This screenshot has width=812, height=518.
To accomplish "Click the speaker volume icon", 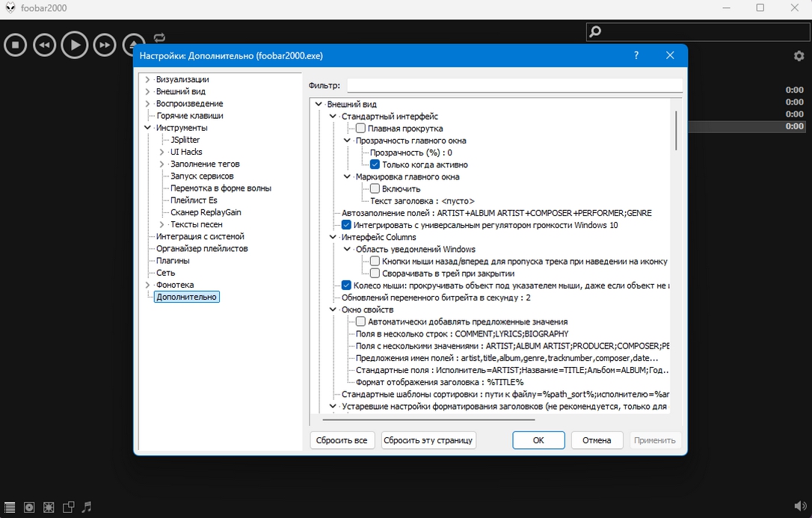I will tap(800, 507).
